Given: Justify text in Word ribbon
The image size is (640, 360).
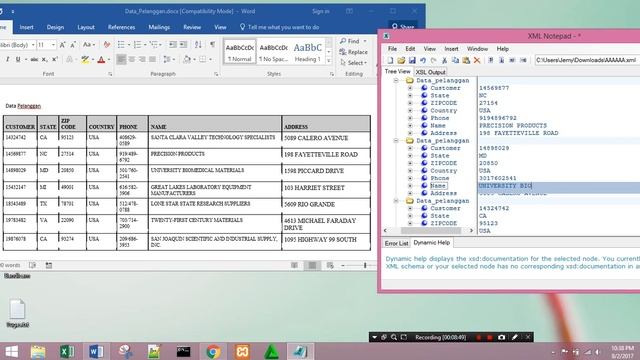Looking at the screenshot, I should 152,60.
